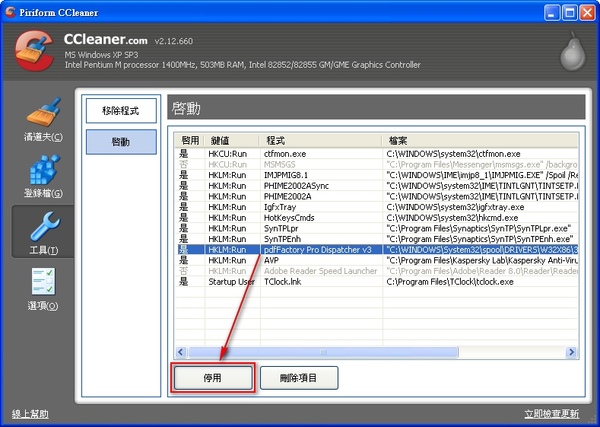Viewport: 600px width, 427px height.
Task: Maximize the Piriform CCleaner window
Action: tap(569, 13)
